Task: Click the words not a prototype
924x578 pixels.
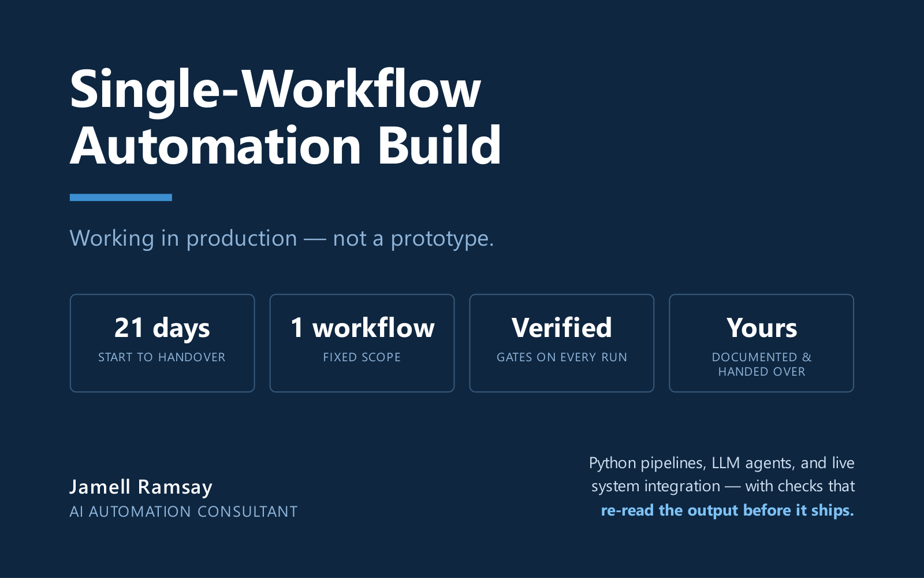Action: point(413,238)
